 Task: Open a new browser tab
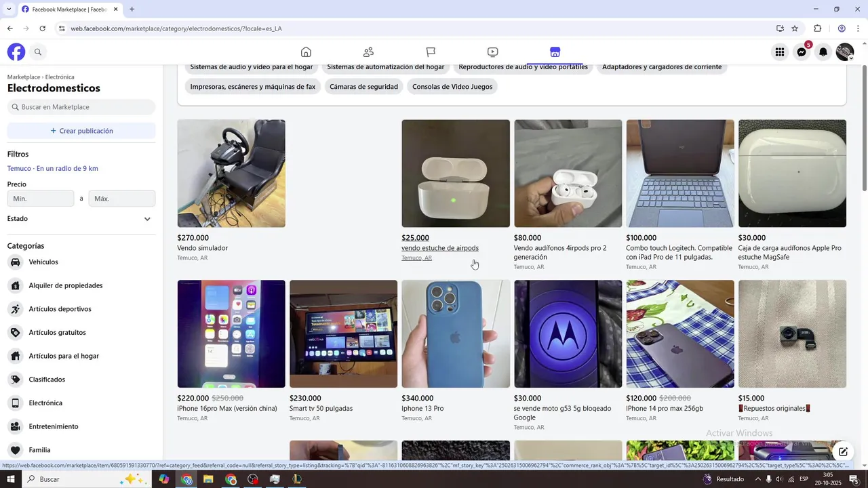(x=132, y=9)
